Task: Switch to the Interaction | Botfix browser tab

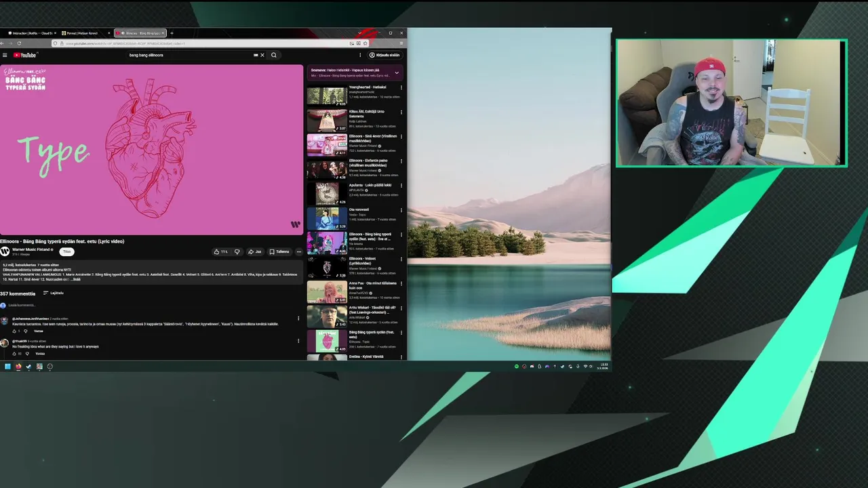Action: click(x=31, y=33)
